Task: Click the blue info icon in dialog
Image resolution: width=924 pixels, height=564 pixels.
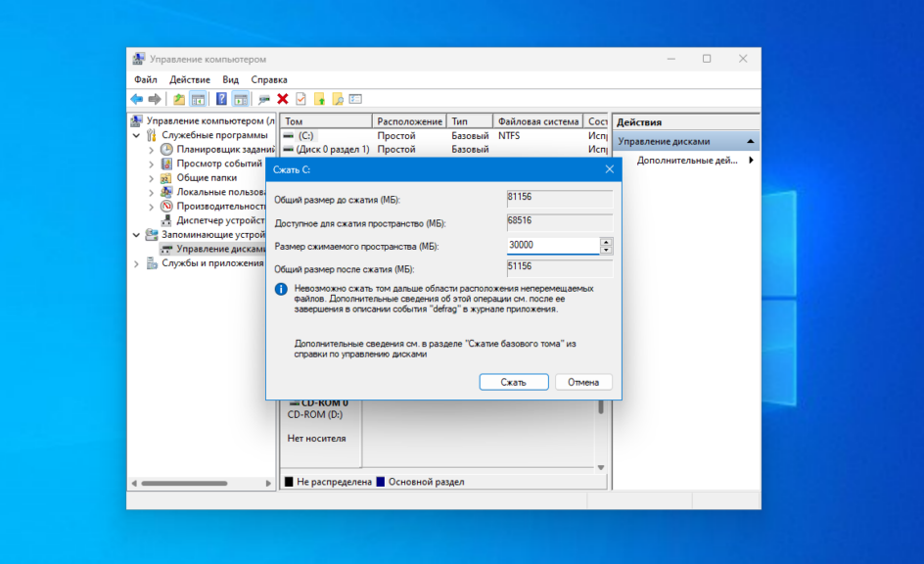Action: (x=281, y=290)
